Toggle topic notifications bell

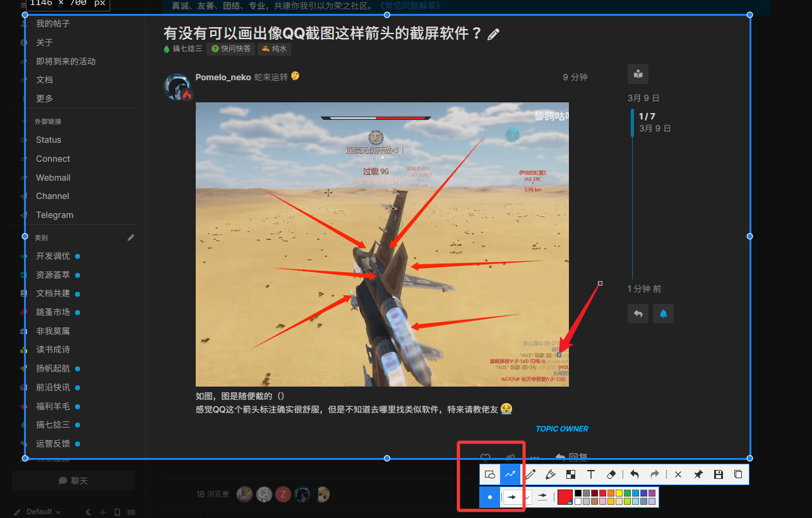pyautogui.click(x=663, y=313)
